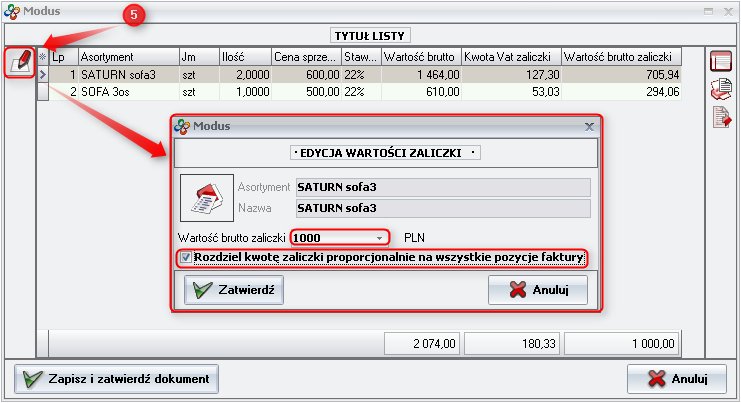
Task: Click the blank row selector beside SOFA 3os
Action: (43, 92)
